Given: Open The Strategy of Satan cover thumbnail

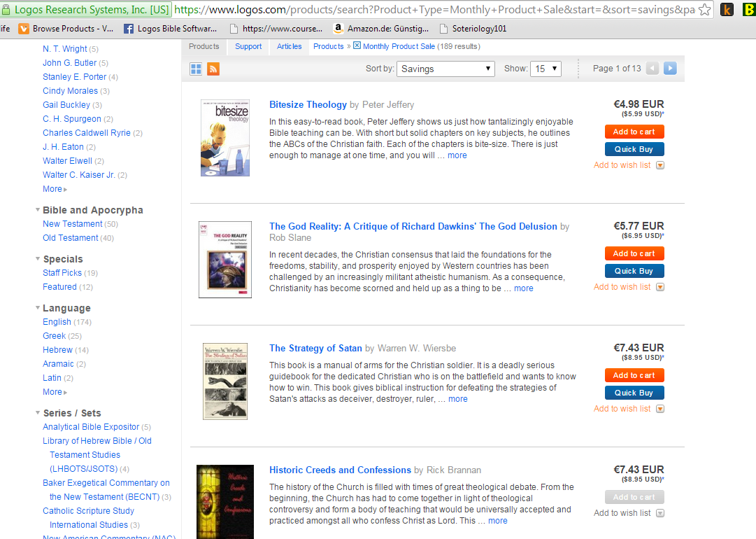Looking at the screenshot, I should pos(225,381).
